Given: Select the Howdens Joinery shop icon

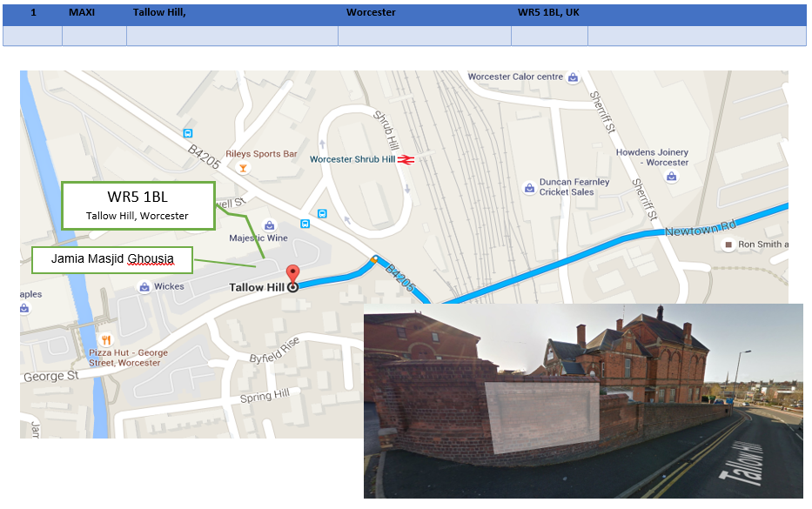Looking at the screenshot, I should [x=671, y=176].
